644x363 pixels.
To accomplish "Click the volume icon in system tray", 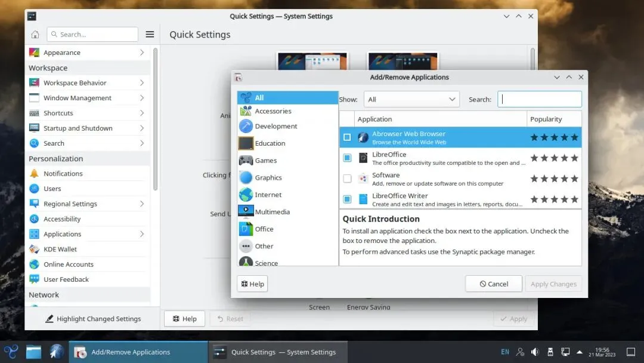I will [535, 352].
